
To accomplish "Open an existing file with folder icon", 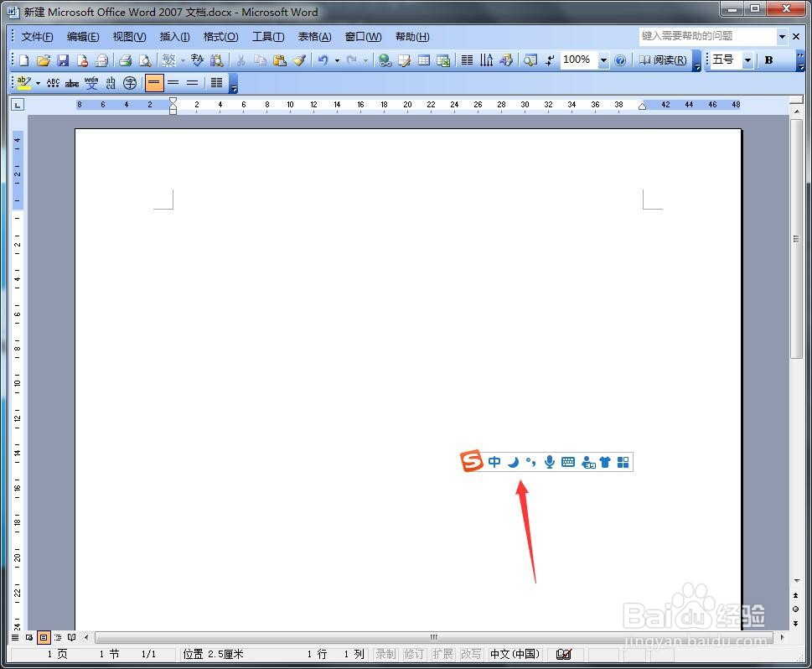I will pyautogui.click(x=44, y=60).
